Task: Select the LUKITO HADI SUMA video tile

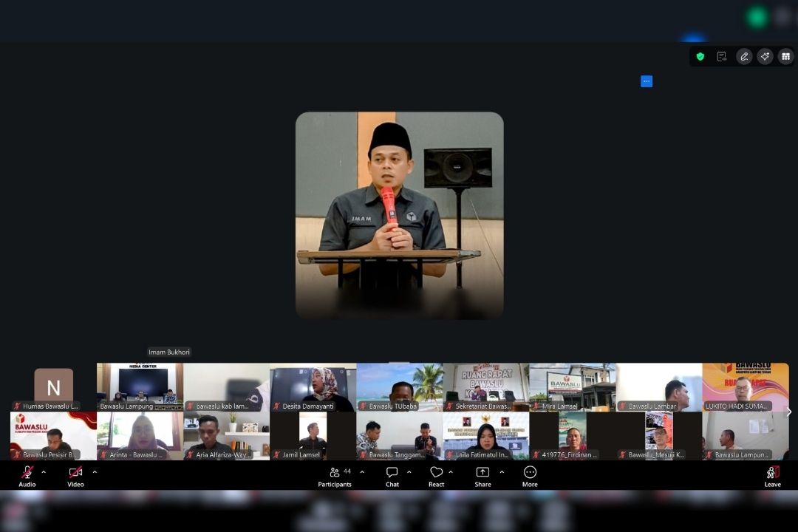Action: pos(746,387)
